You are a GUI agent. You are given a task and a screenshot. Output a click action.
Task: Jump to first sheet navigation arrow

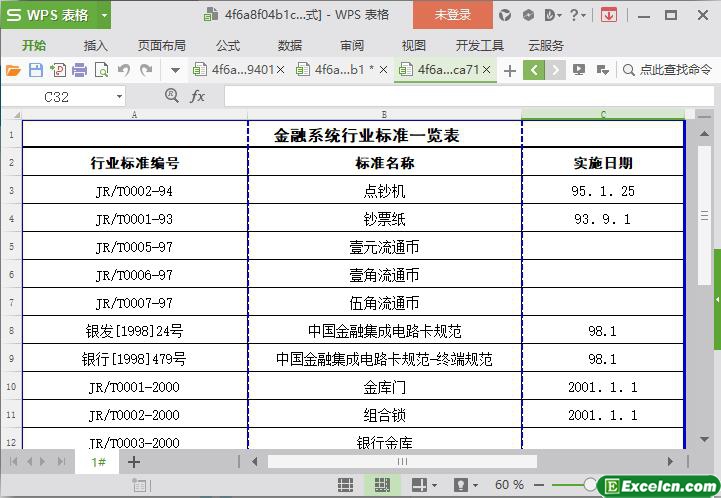(13, 461)
